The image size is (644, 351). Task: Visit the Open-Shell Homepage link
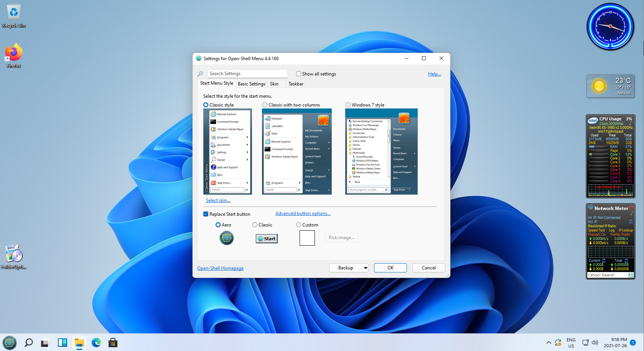(x=221, y=268)
